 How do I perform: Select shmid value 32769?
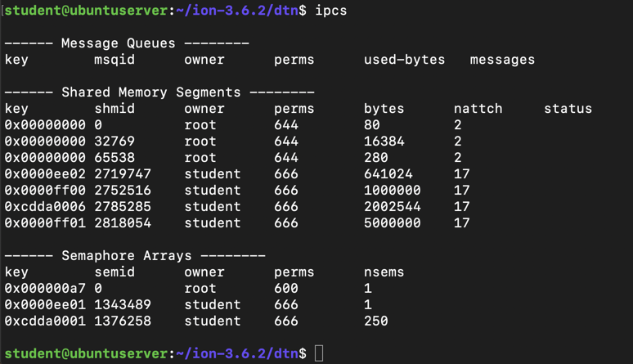(x=114, y=142)
